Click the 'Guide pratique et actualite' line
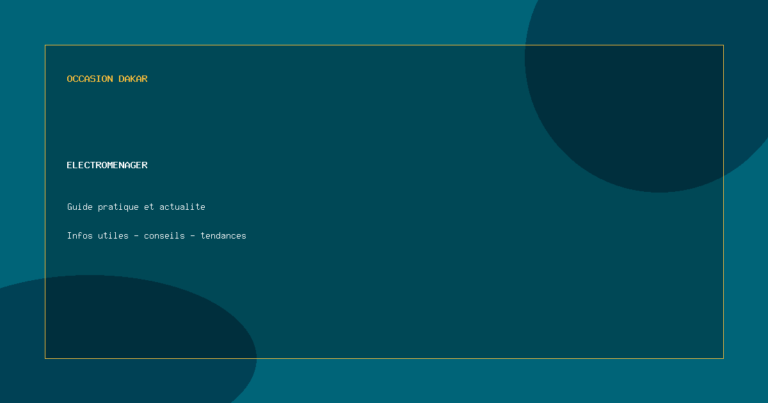This screenshot has width=768, height=403. [136, 207]
